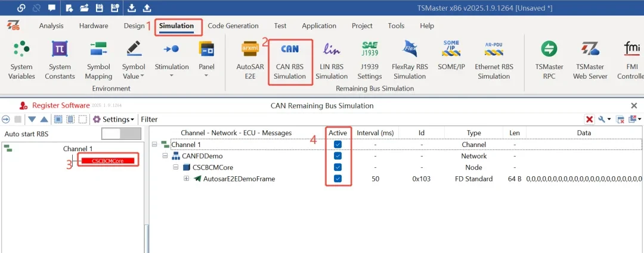Uncheck Active for the CSCBCMCore node row
644x253 pixels.
pyautogui.click(x=338, y=167)
